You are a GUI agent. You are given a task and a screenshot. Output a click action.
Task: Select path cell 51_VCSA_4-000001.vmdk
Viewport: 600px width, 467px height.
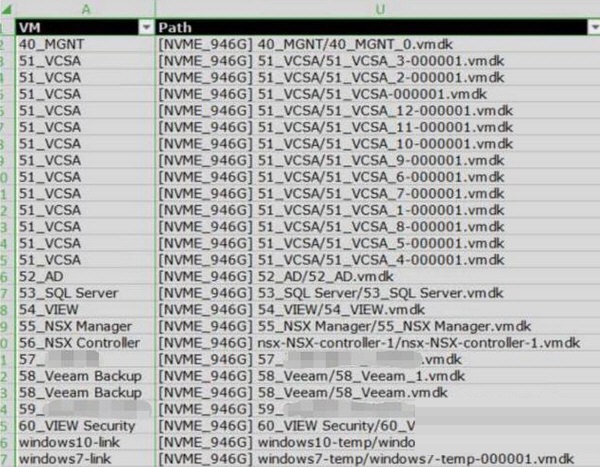coord(378,260)
